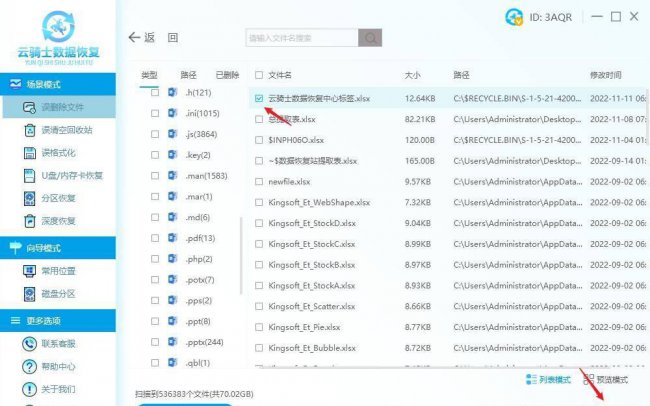The height and width of the screenshot is (406, 650).
Task: Sort by 修改时间 column header
Action: (x=605, y=75)
